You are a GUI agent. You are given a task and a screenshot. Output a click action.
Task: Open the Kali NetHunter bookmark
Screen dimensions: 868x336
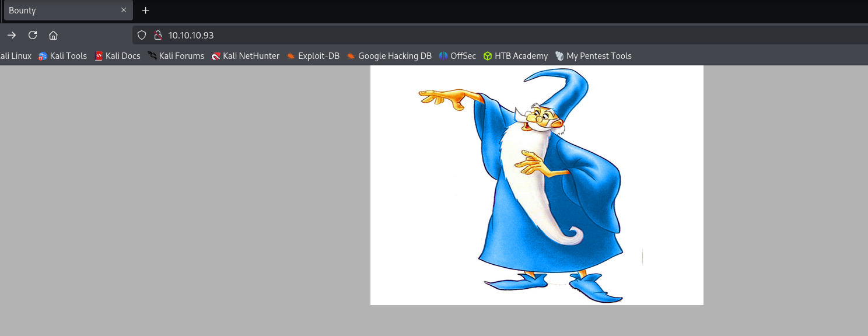click(245, 56)
